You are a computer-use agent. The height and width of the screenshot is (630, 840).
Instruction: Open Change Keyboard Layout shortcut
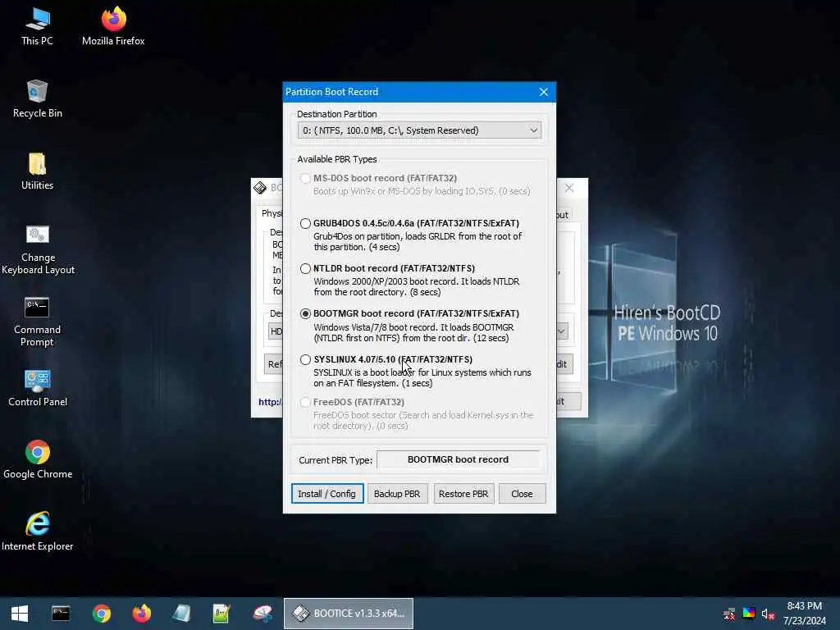click(x=38, y=249)
